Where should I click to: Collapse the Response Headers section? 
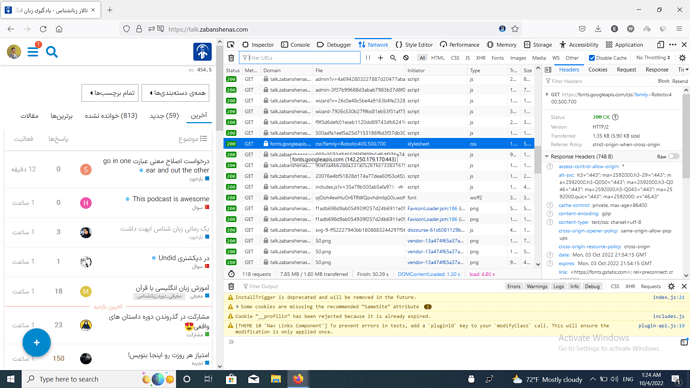pos(547,157)
